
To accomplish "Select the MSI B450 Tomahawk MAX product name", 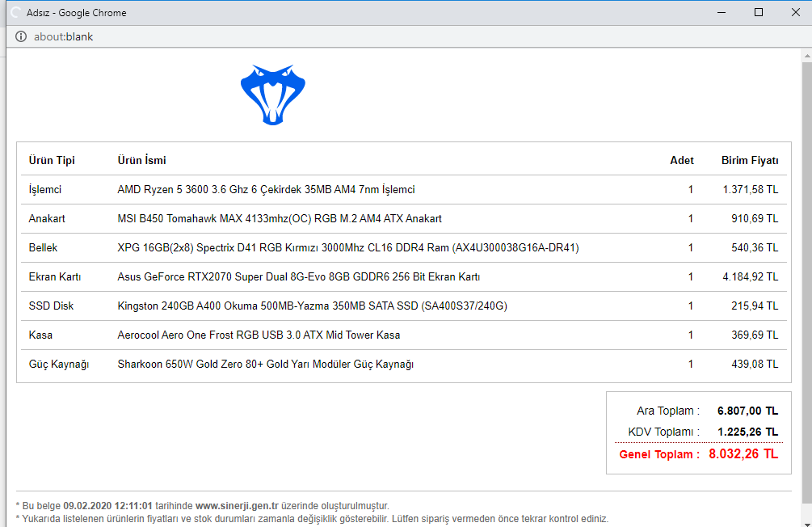I will click(280, 219).
